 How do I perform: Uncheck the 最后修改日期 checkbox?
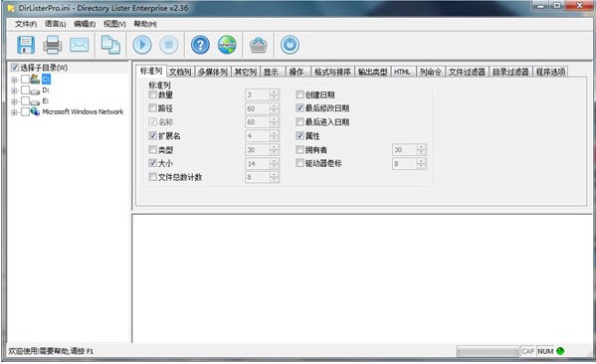pyautogui.click(x=299, y=108)
